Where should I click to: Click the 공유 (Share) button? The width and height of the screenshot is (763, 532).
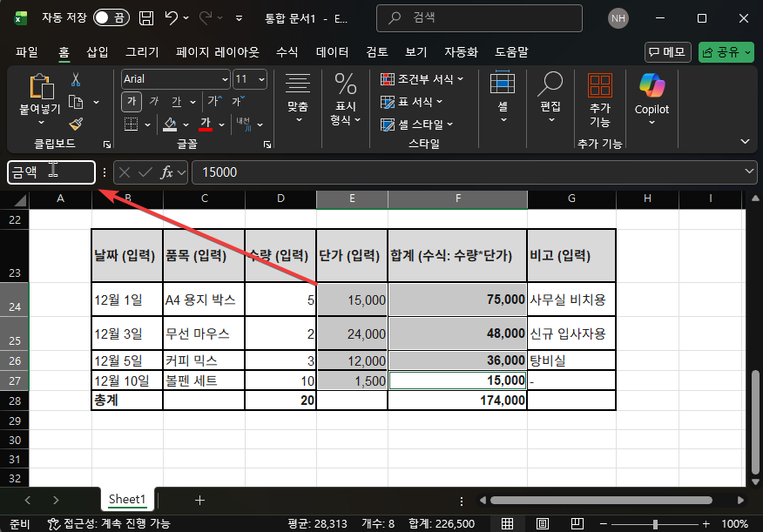click(726, 52)
